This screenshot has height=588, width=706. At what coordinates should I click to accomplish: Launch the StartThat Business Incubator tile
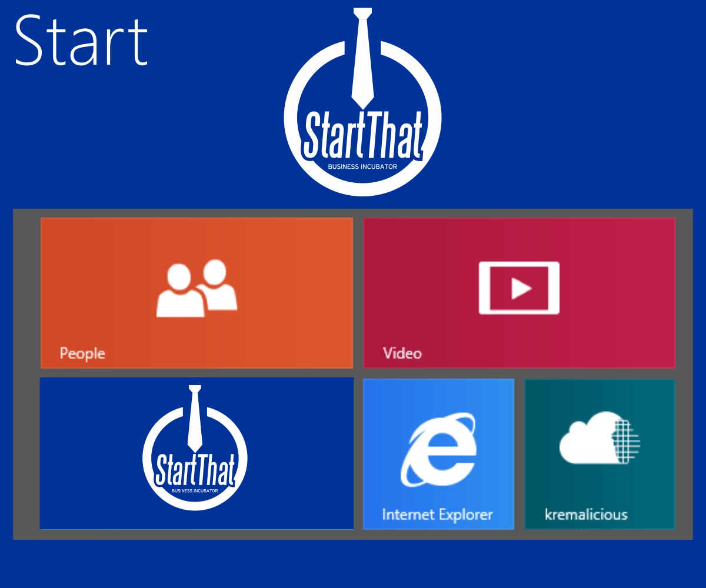[197, 453]
